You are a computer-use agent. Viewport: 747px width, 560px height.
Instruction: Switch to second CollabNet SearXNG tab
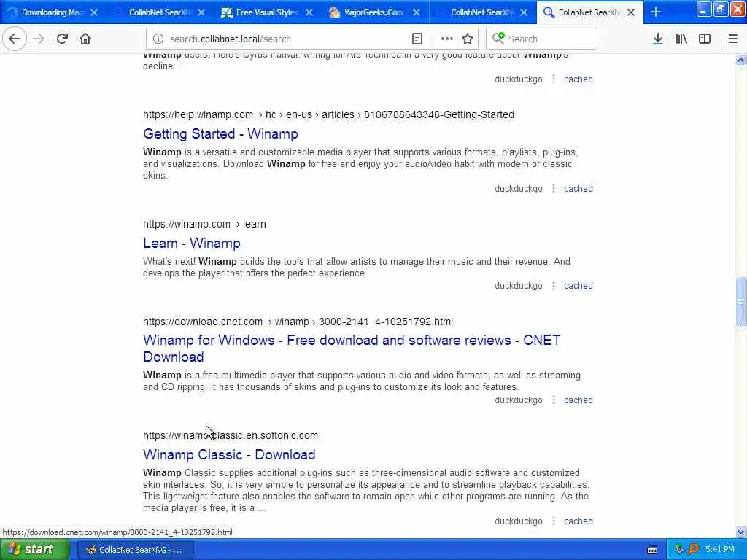[x=160, y=12]
